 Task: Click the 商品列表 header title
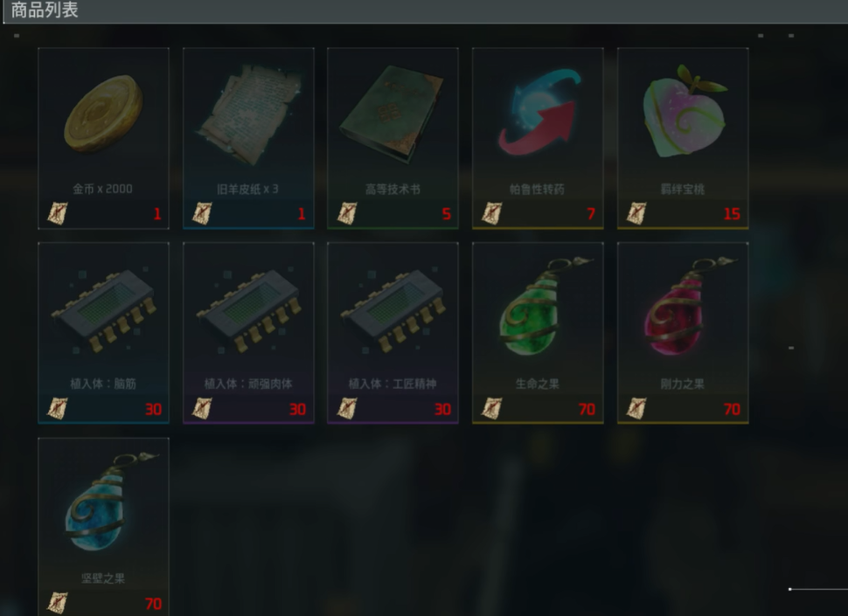tap(45, 10)
